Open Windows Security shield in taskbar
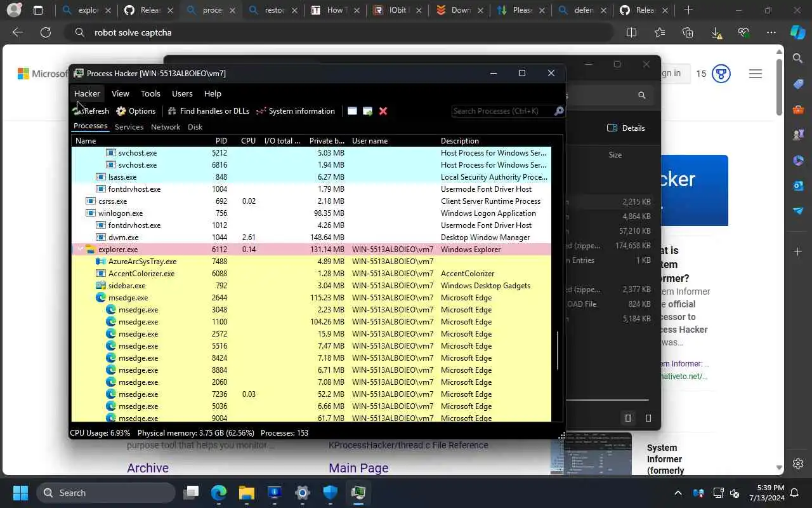This screenshot has height=508, width=812. click(x=331, y=493)
